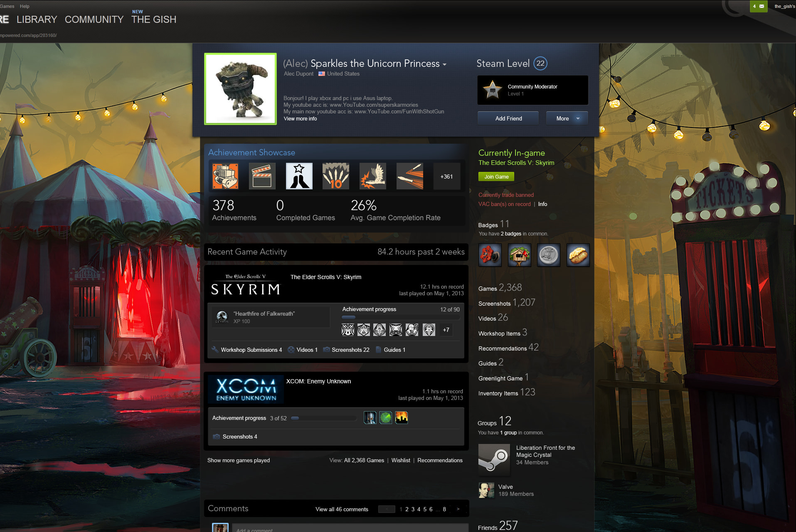Screen dimensions: 796x532
Task: Click the Add a comment field
Action: (x=350, y=528)
